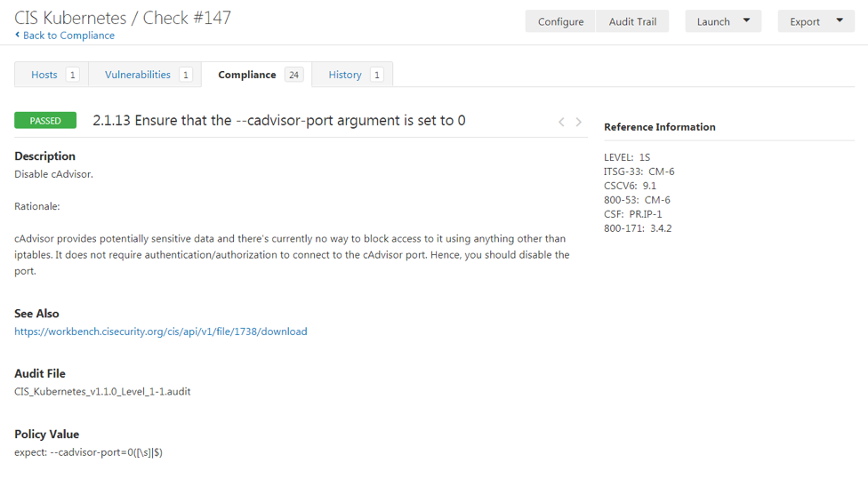This screenshot has width=868, height=479.
Task: Click the CSF: PR.IP-1 reference entry
Action: (632, 214)
